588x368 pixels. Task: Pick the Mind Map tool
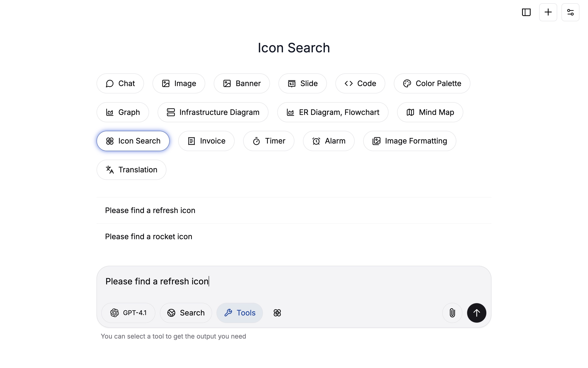[x=430, y=112]
